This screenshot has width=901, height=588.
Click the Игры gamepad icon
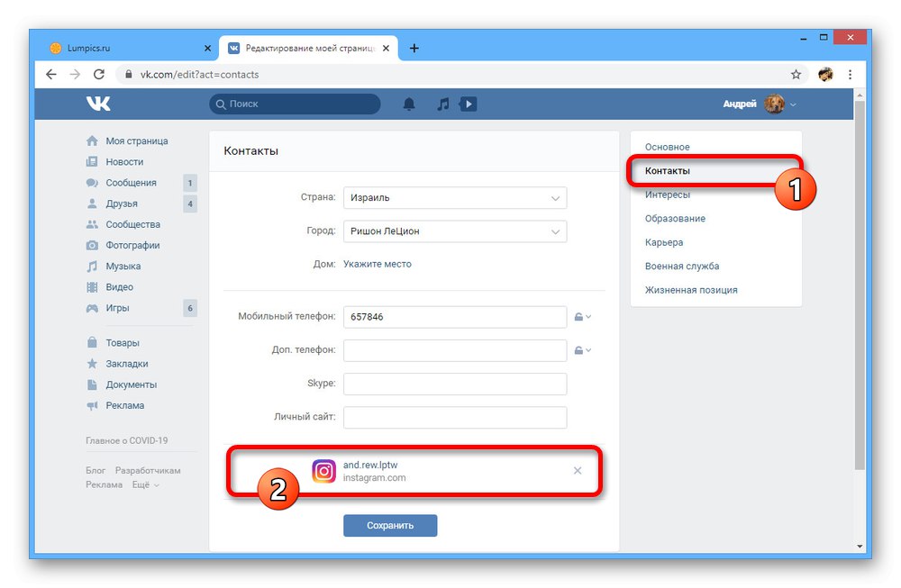[x=92, y=308]
